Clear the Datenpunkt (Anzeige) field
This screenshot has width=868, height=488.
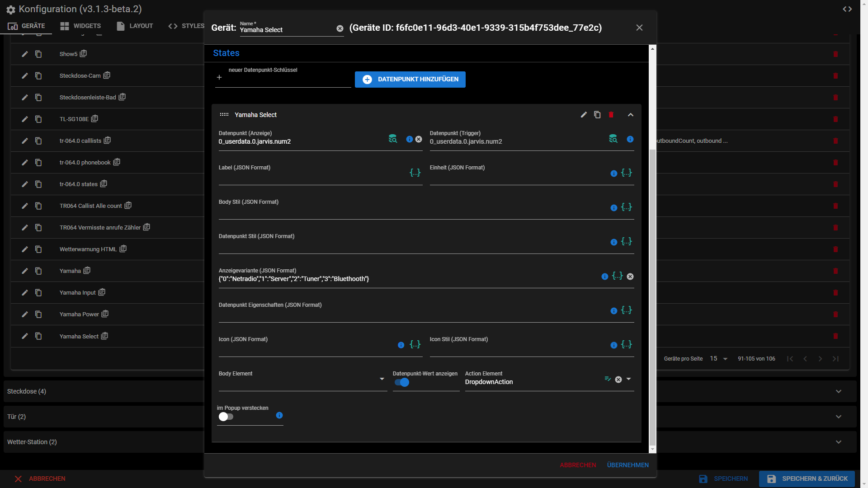coord(419,139)
